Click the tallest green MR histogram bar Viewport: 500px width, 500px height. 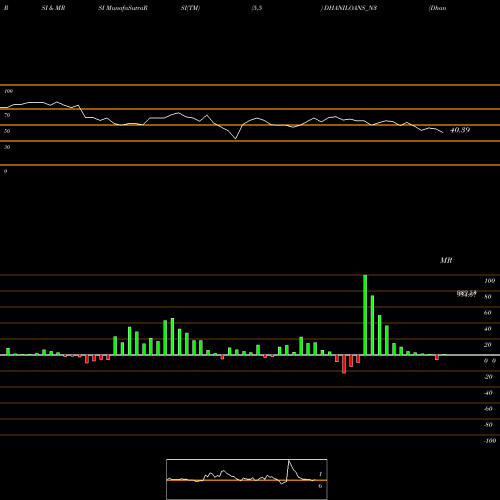click(365, 315)
